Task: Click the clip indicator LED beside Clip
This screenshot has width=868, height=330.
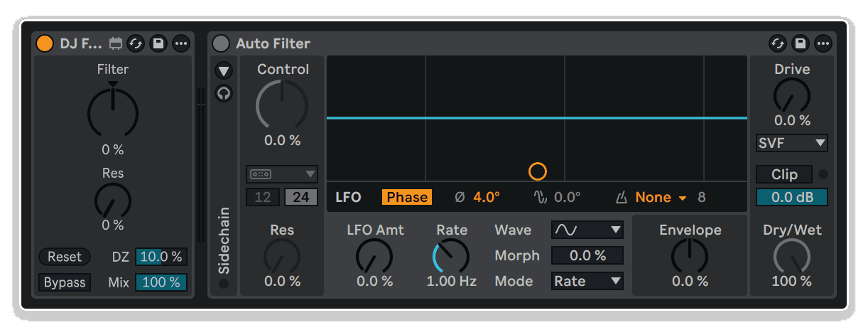Action: tap(823, 174)
